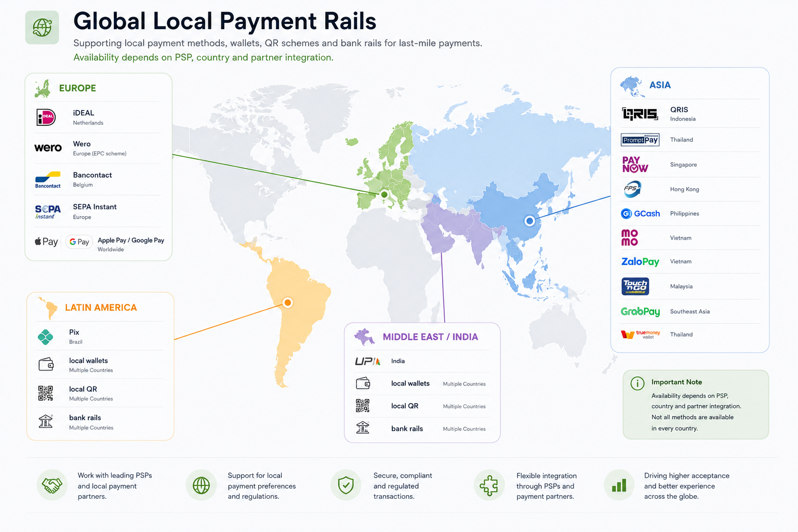This screenshot has height=532, width=798.
Task: Click the South America icon in panel header
Action: point(47,308)
